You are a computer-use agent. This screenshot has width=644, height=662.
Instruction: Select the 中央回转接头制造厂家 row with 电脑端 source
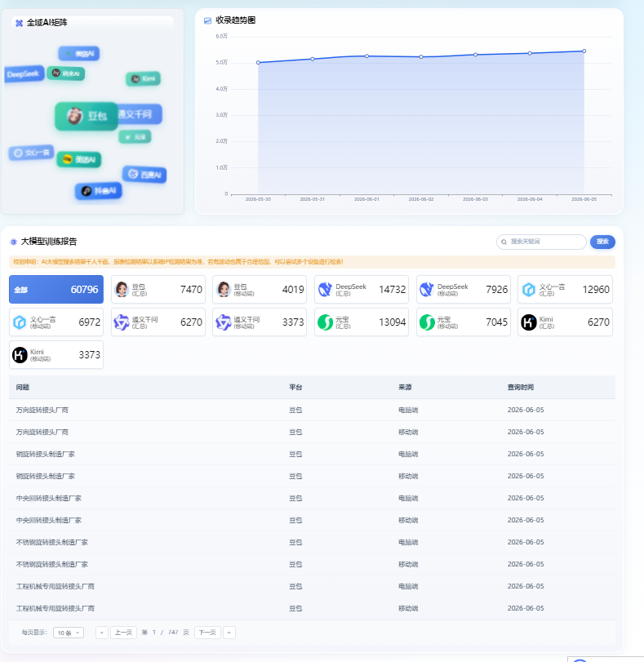coord(312,498)
